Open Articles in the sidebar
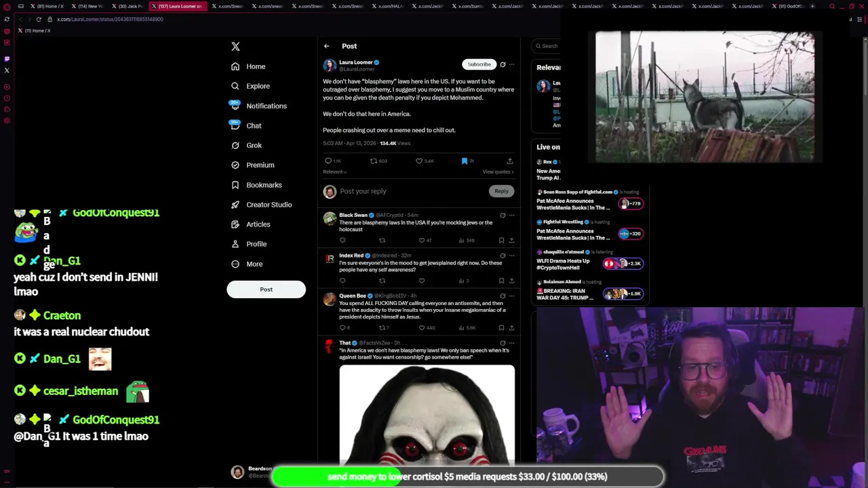This screenshot has height=488, width=868. (250, 224)
